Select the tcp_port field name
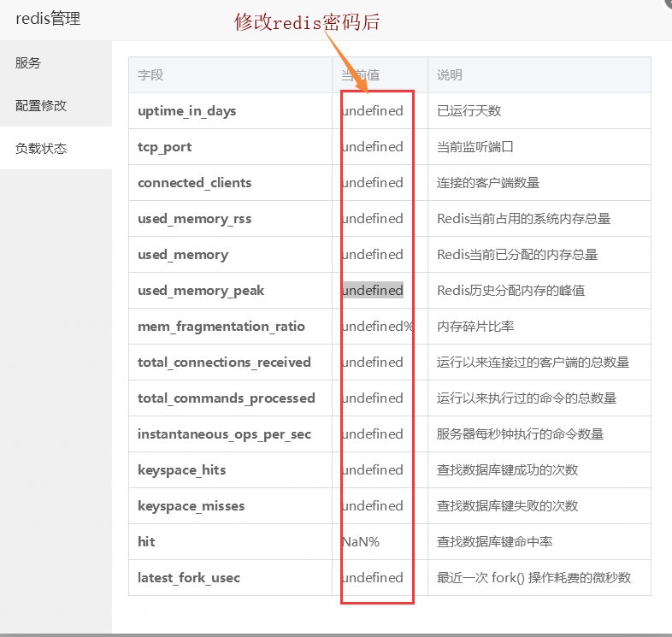Viewport: 672px width, 637px height. [164, 147]
